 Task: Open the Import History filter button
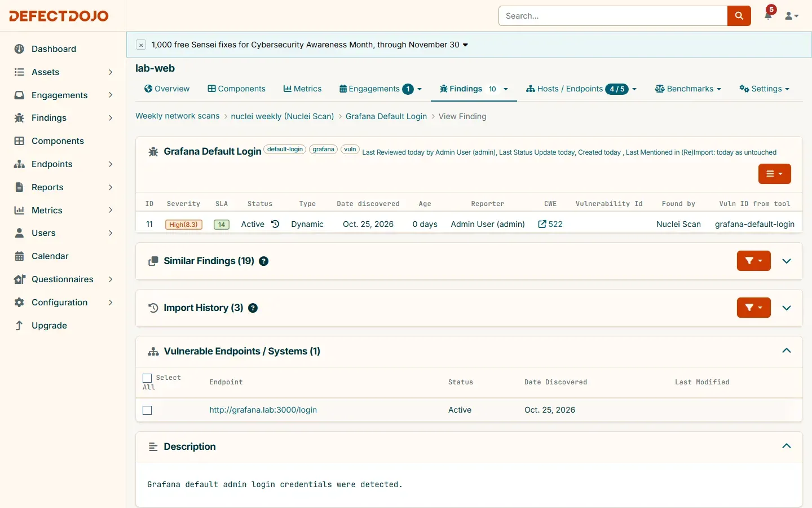pyautogui.click(x=753, y=308)
